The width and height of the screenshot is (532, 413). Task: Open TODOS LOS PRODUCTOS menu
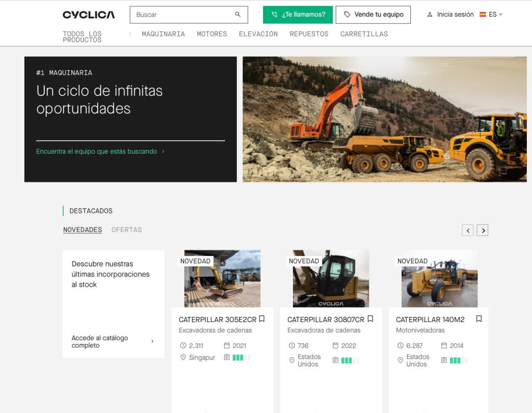(x=82, y=37)
